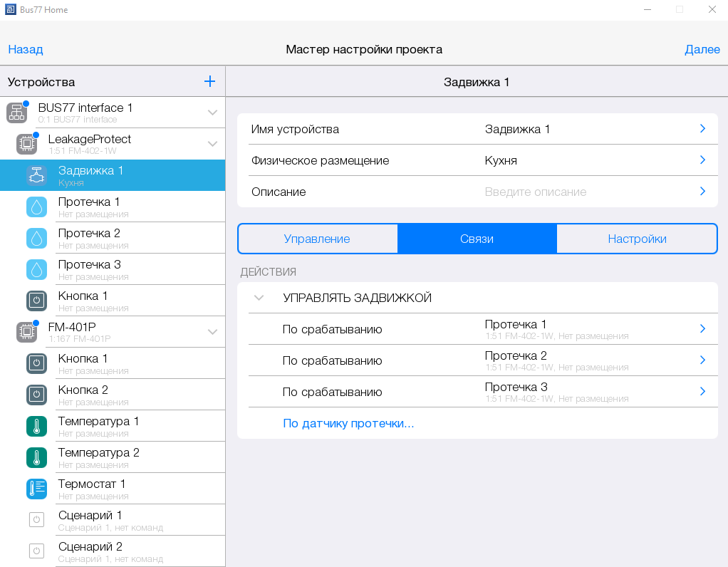Click the Протечка 2 water drop icon
Screen dimensions: 728x567
tap(36, 238)
